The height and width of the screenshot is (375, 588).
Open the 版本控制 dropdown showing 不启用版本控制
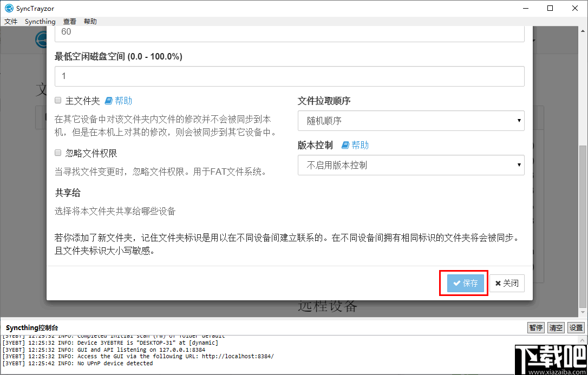411,165
